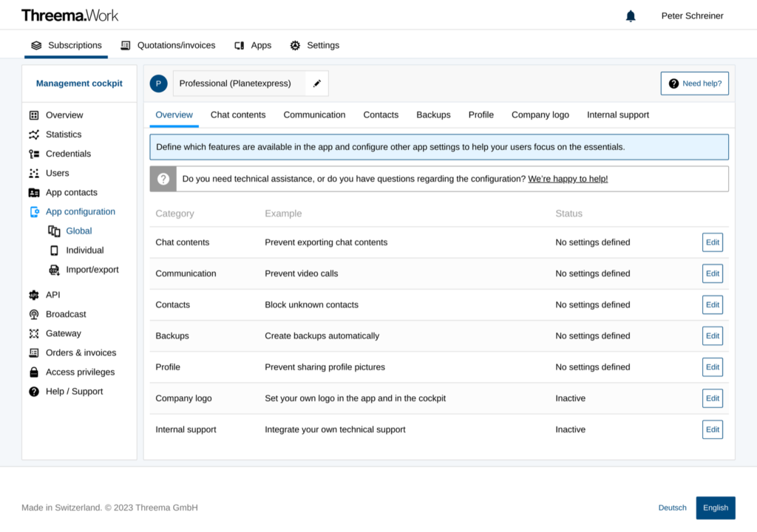Expand the App configuration sidebar section
The image size is (757, 532).
[x=80, y=211]
